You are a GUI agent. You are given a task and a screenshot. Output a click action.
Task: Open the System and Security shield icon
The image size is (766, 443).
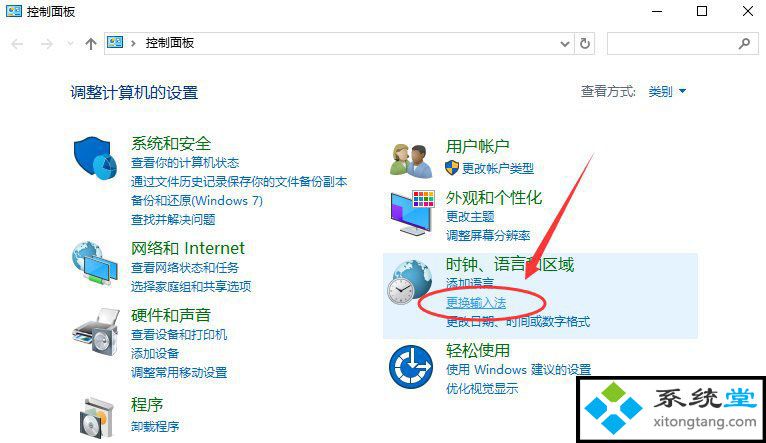click(95, 158)
